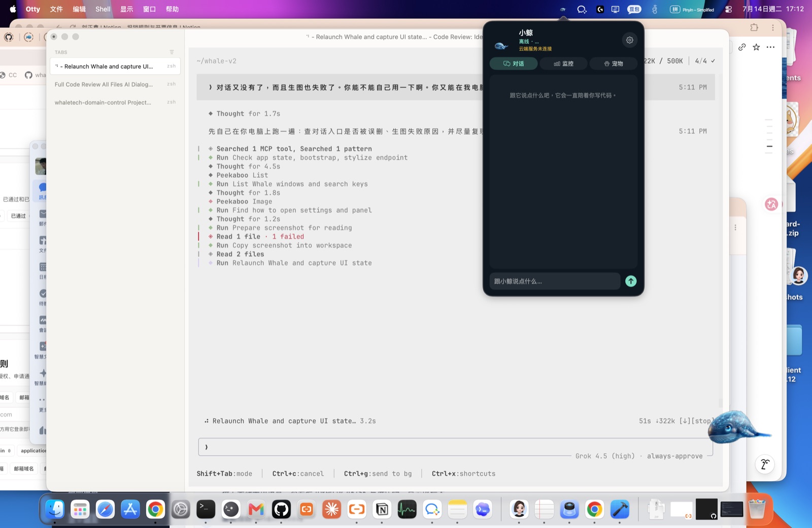Open the 显示 menu
The height and width of the screenshot is (528, 812).
[x=126, y=9]
